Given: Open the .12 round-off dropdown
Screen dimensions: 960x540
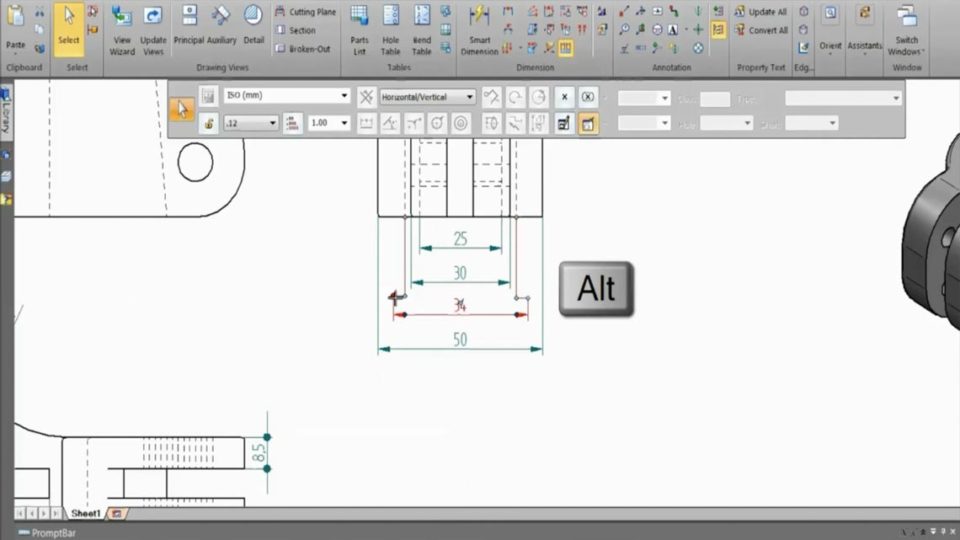Looking at the screenshot, I should 273,123.
